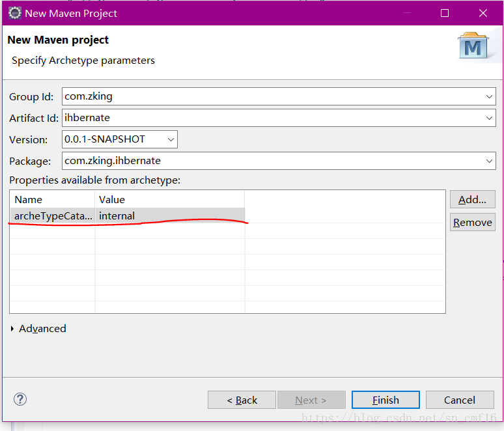Maximize the New Maven Project window
Viewport: 504px width, 431px height.
pyautogui.click(x=445, y=13)
